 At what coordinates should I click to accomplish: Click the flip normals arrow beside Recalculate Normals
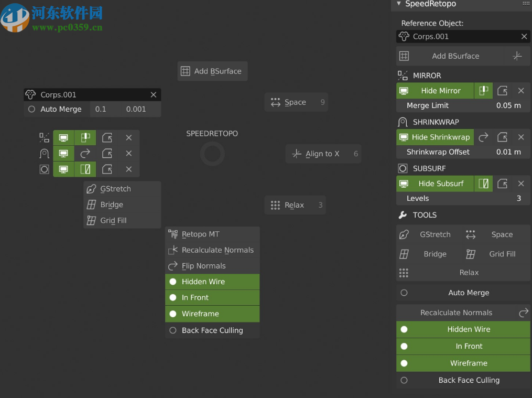(523, 313)
